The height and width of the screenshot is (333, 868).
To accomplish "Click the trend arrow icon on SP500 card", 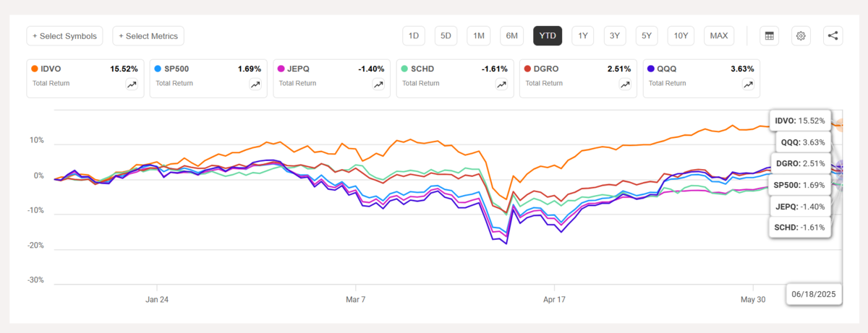I will 255,84.
